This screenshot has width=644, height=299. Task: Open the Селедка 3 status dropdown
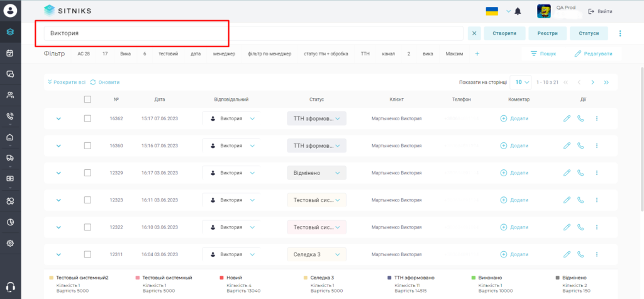coord(317,254)
